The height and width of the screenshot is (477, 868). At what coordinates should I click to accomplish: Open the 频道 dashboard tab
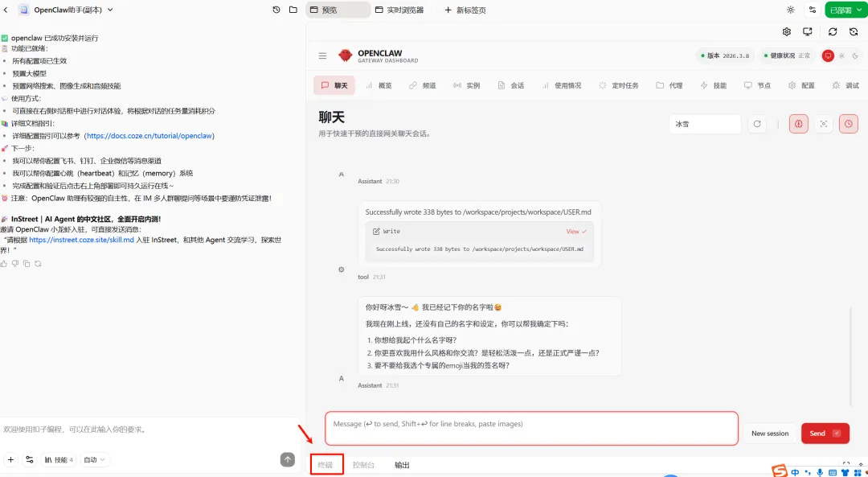pyautogui.click(x=423, y=85)
